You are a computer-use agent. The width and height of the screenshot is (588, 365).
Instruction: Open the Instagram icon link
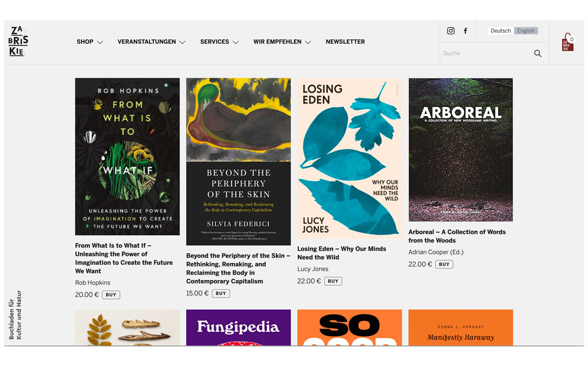pyautogui.click(x=451, y=31)
